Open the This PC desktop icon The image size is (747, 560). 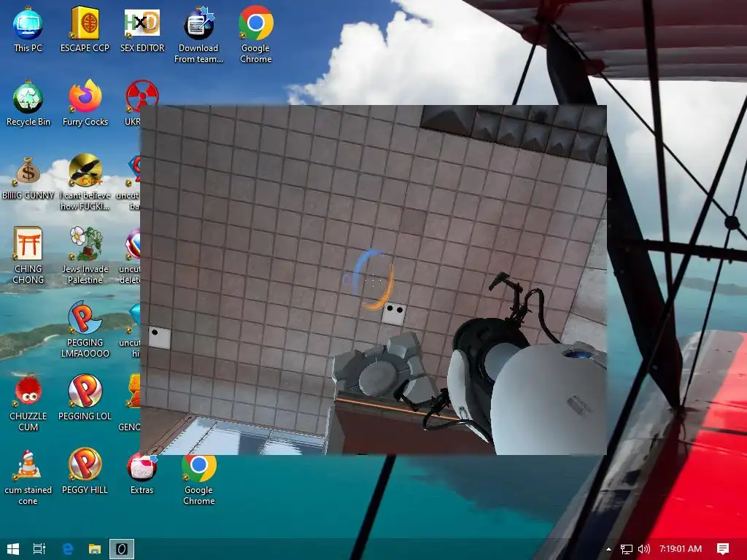(x=28, y=29)
